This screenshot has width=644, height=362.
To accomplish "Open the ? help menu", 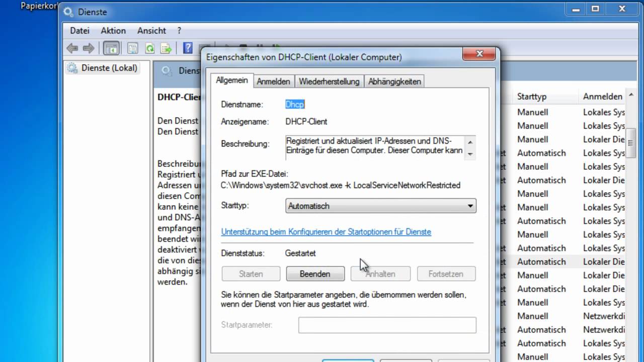I will click(179, 31).
